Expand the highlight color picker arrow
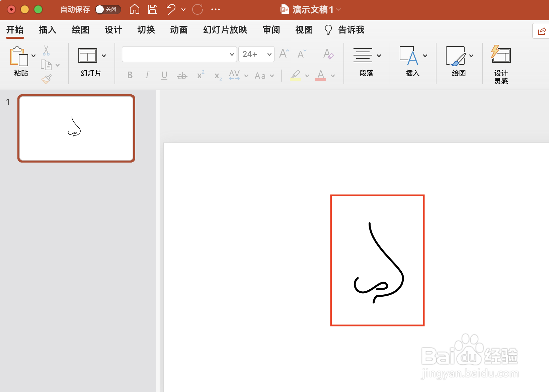Image resolution: width=549 pixels, height=392 pixels. [307, 76]
